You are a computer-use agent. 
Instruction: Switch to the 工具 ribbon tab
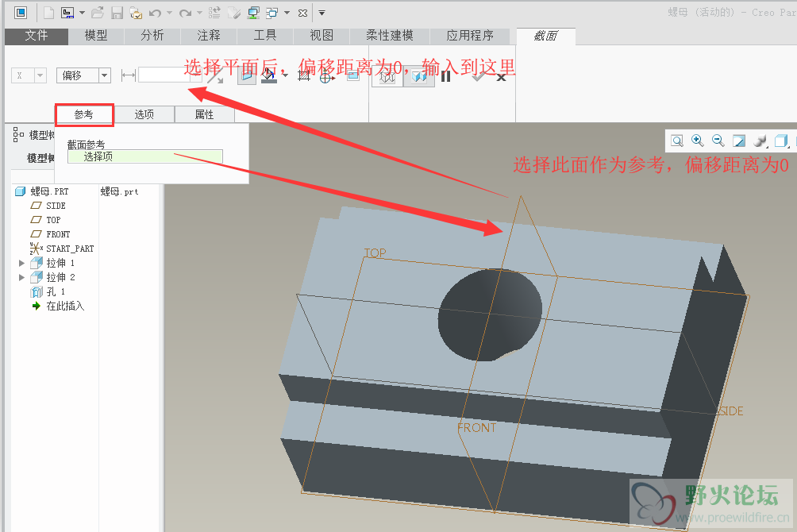click(265, 36)
